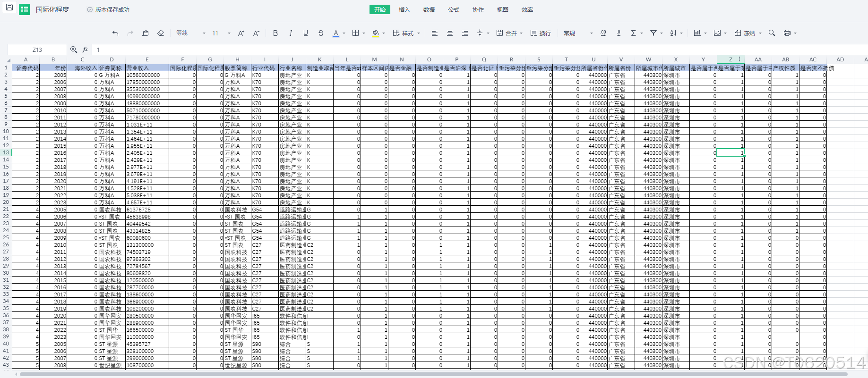Click the filter funnel icon

(653, 33)
